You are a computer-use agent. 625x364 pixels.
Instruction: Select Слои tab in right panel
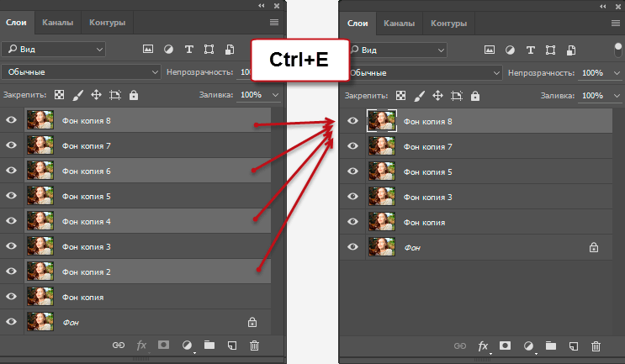[358, 23]
